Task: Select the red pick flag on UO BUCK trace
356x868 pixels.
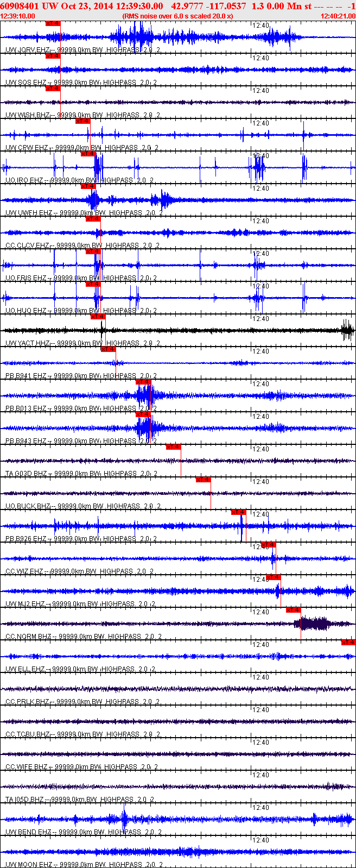Action: click(203, 480)
